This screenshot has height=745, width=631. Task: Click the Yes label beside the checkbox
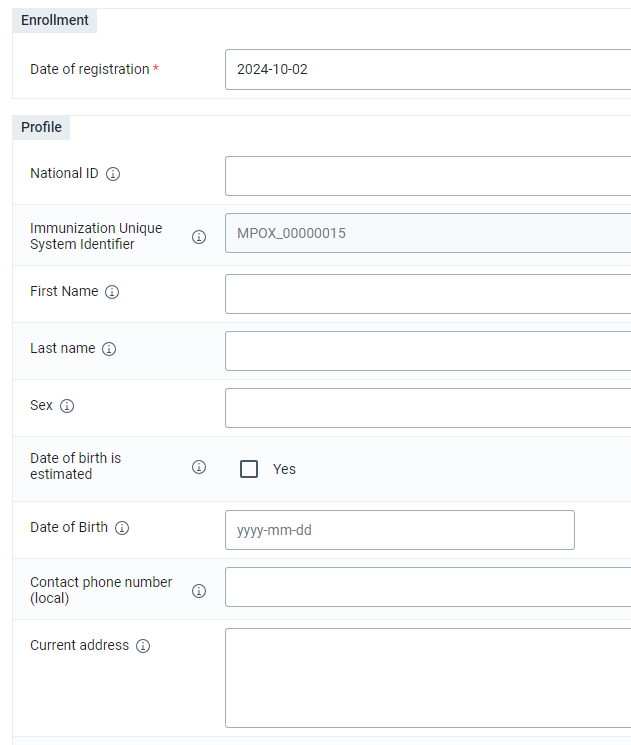[x=284, y=469]
